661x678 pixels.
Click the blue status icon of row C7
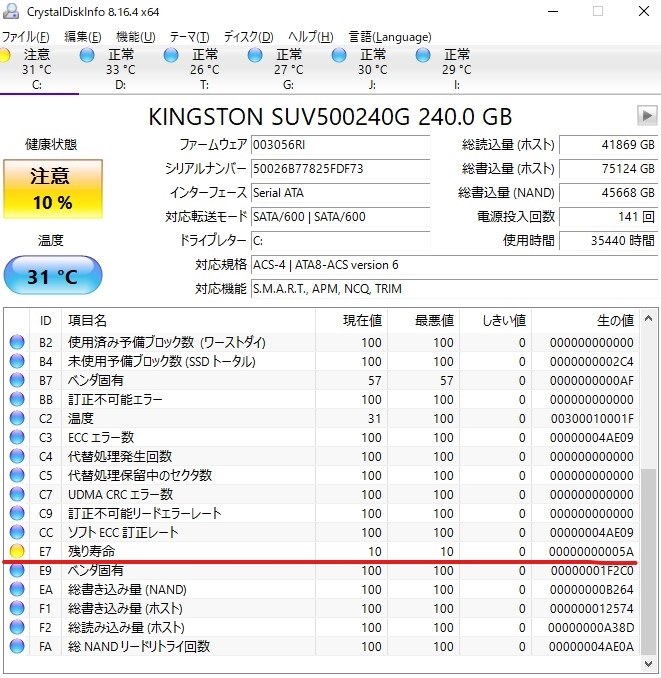coord(17,494)
